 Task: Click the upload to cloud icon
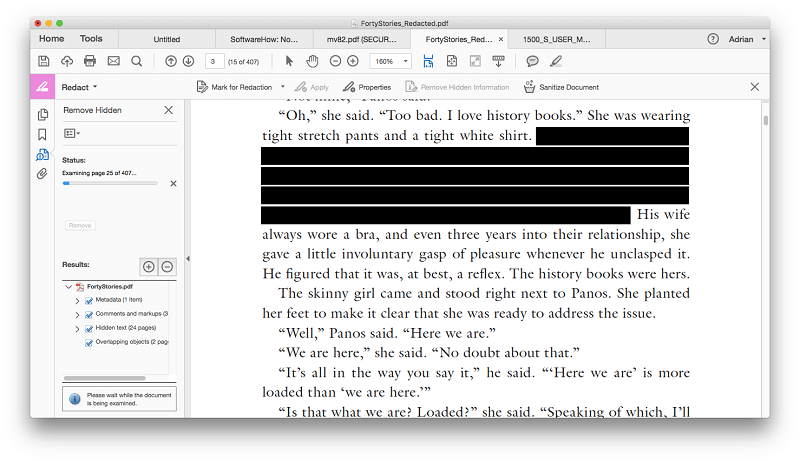point(67,61)
